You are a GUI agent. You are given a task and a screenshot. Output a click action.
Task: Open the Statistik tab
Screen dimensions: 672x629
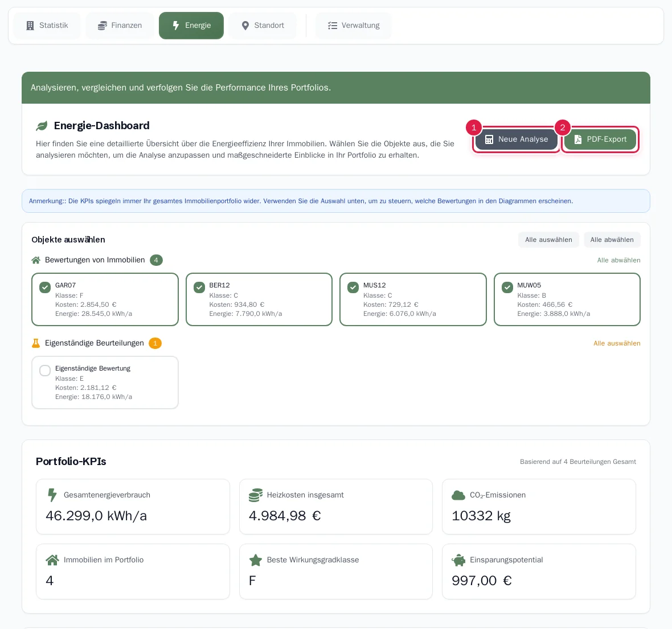coord(47,26)
